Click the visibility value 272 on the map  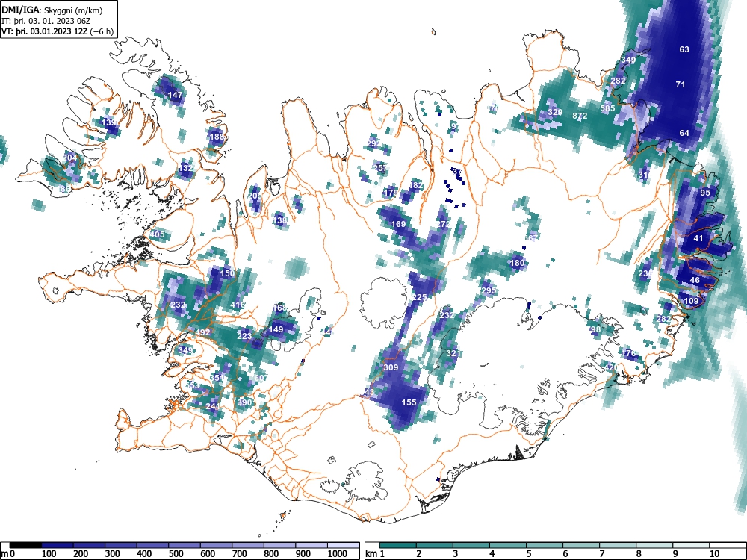[x=444, y=224]
